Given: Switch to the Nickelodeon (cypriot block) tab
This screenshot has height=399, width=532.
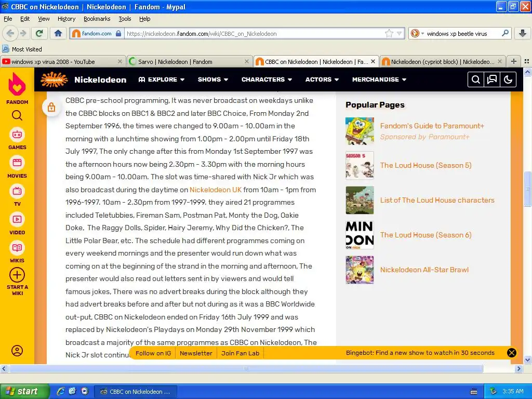Looking at the screenshot, I should tap(443, 61).
